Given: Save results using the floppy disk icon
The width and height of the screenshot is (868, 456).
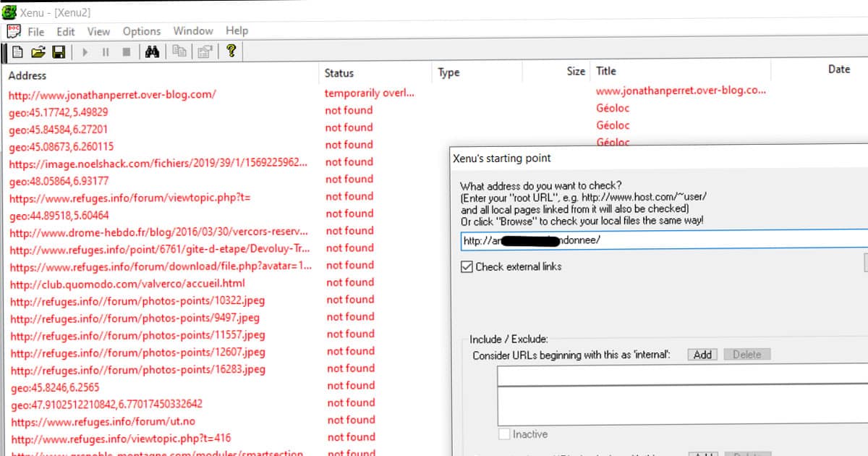Looking at the screenshot, I should pos(59,52).
